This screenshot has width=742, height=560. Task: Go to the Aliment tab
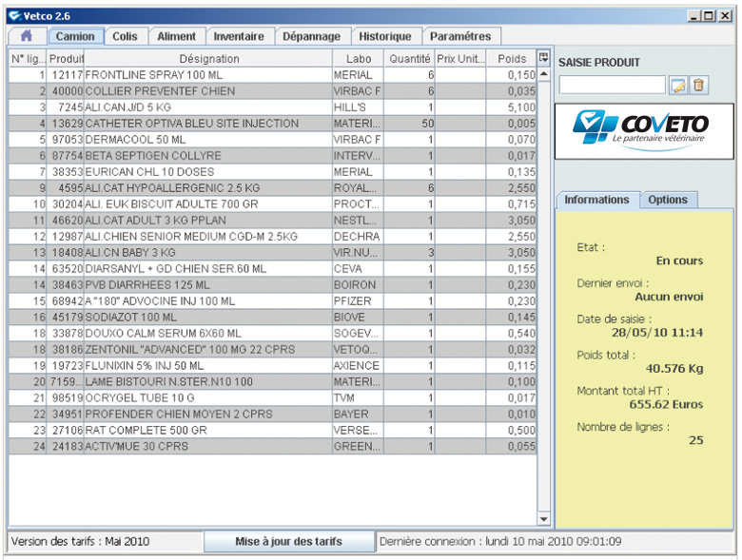click(177, 36)
